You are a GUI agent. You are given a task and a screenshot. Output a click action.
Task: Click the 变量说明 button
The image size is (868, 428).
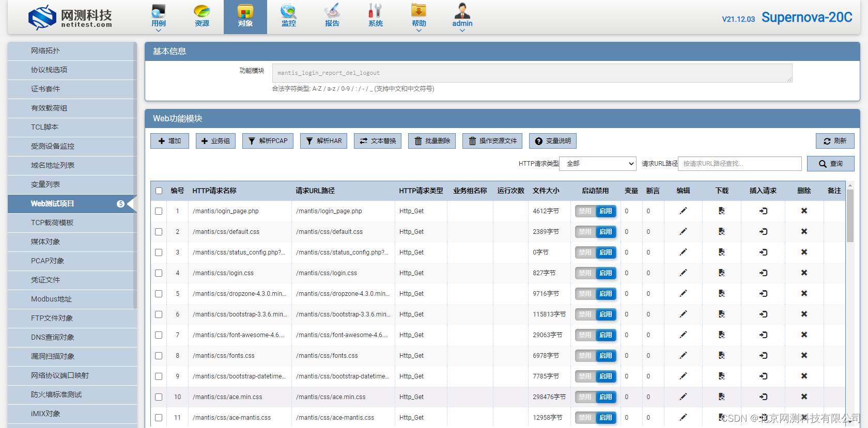point(553,141)
